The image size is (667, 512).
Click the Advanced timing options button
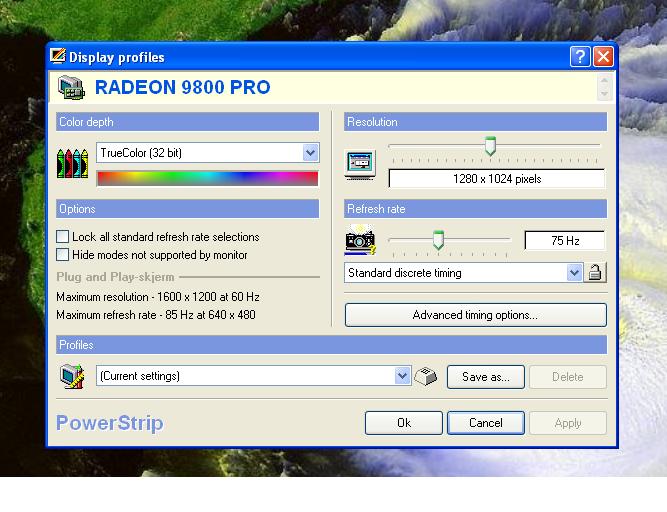point(476,315)
